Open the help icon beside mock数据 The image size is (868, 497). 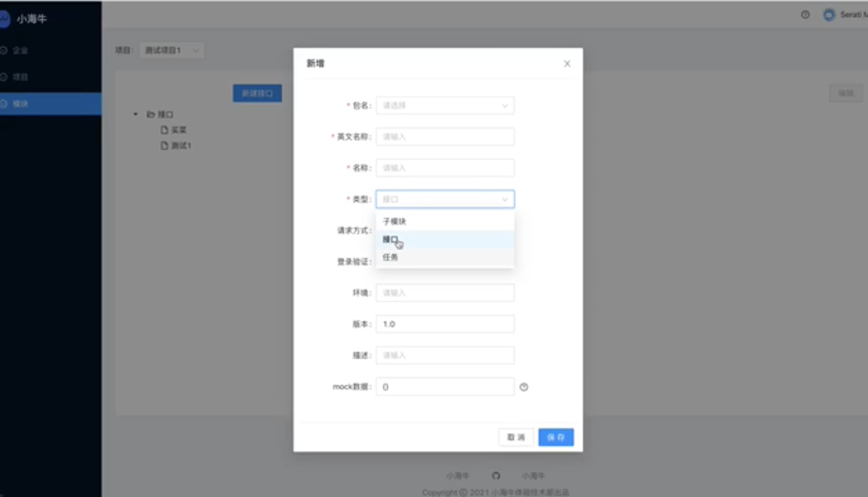pyautogui.click(x=524, y=387)
